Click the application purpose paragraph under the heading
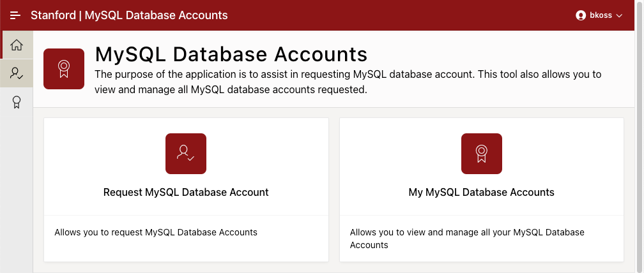 tap(348, 82)
